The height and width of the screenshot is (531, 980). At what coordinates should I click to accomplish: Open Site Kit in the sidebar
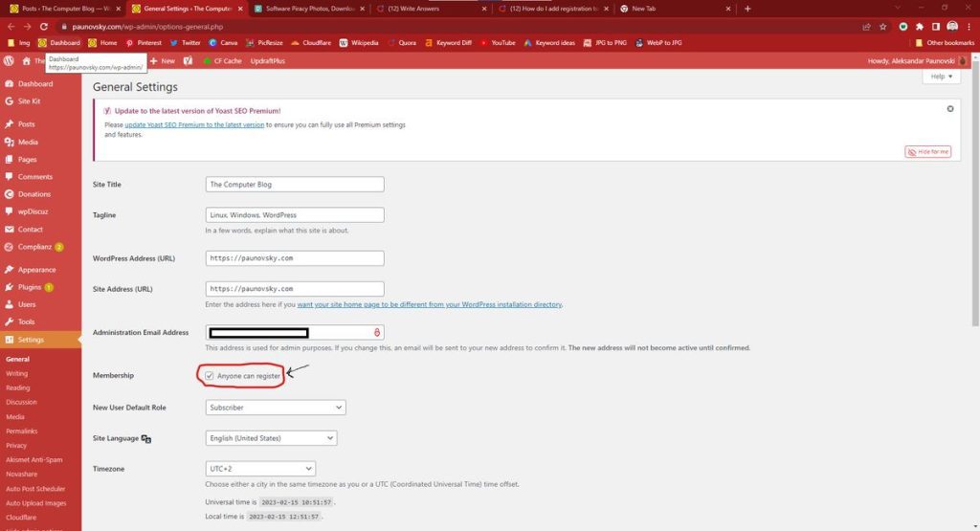pyautogui.click(x=29, y=101)
